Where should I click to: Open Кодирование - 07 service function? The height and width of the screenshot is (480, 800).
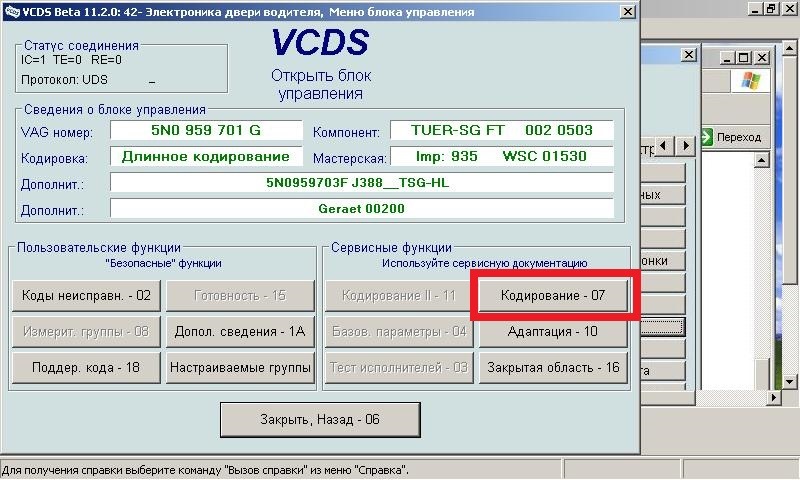[553, 295]
